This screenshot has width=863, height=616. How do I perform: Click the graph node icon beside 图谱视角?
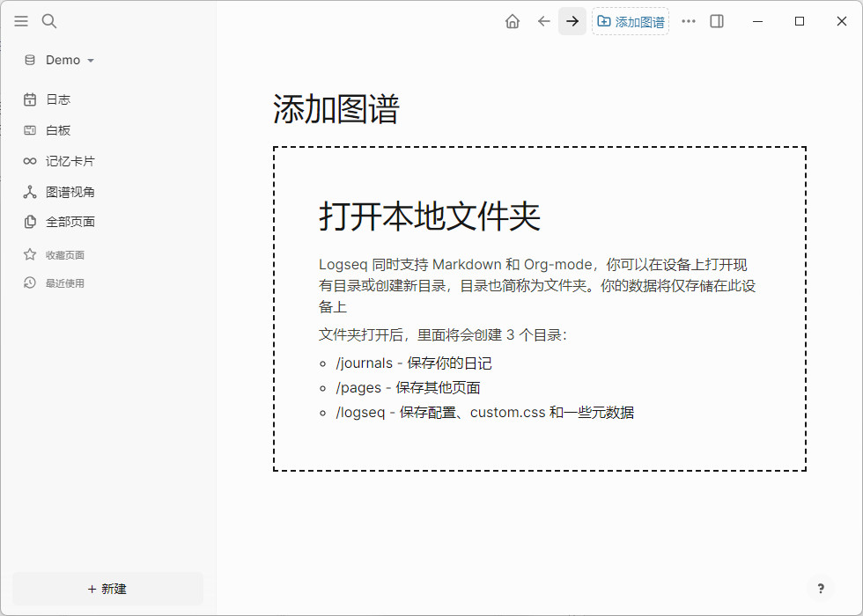click(30, 192)
